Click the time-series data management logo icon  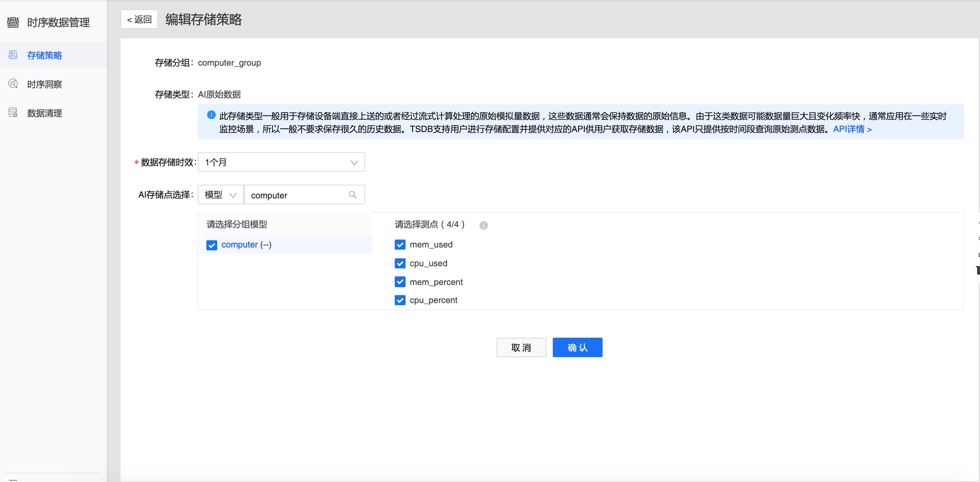13,22
